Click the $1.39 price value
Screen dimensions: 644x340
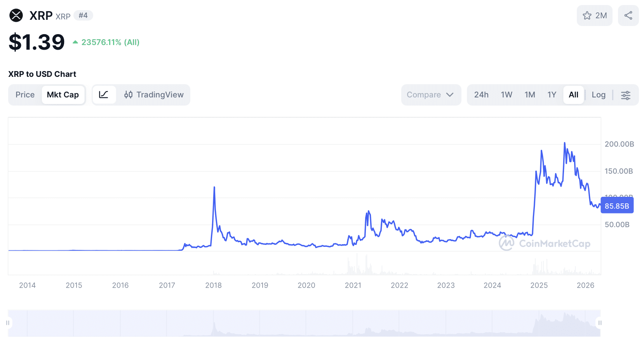37,42
